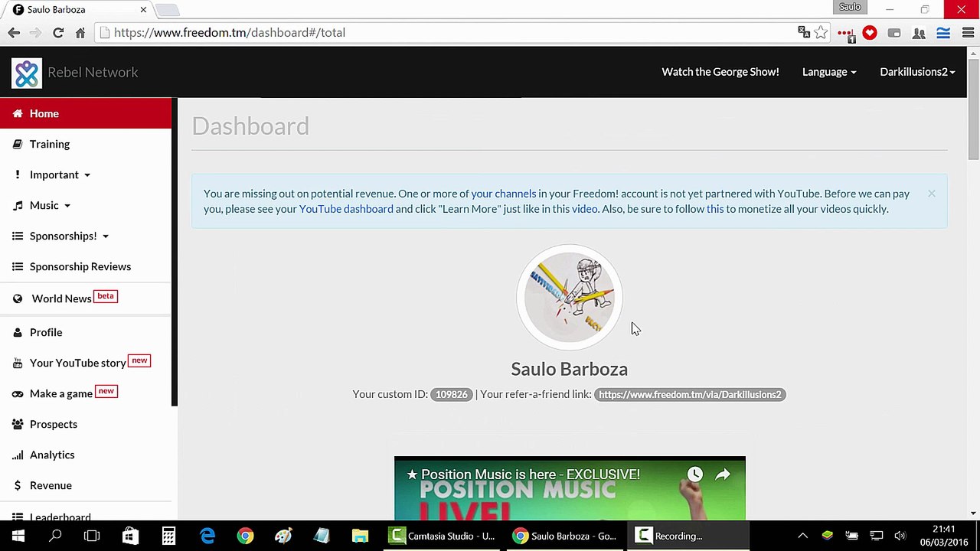Open the YouTube dashboard link
The width and height of the screenshot is (980, 551).
[346, 209]
